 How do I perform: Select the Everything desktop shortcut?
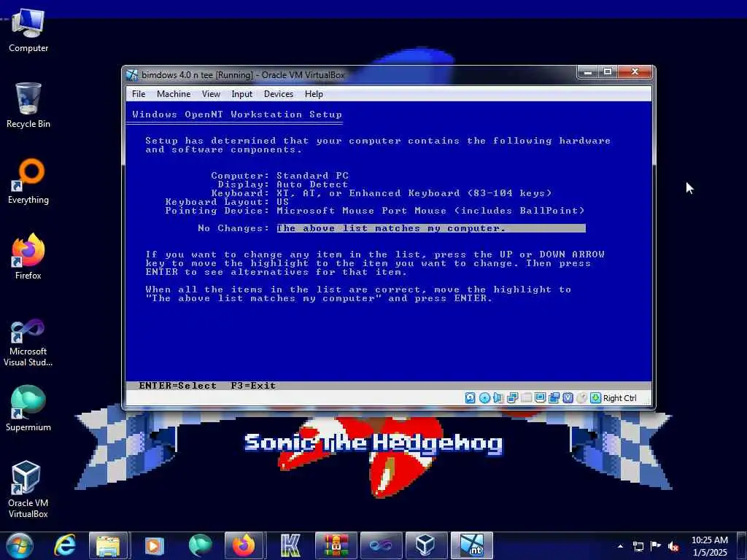point(28,182)
